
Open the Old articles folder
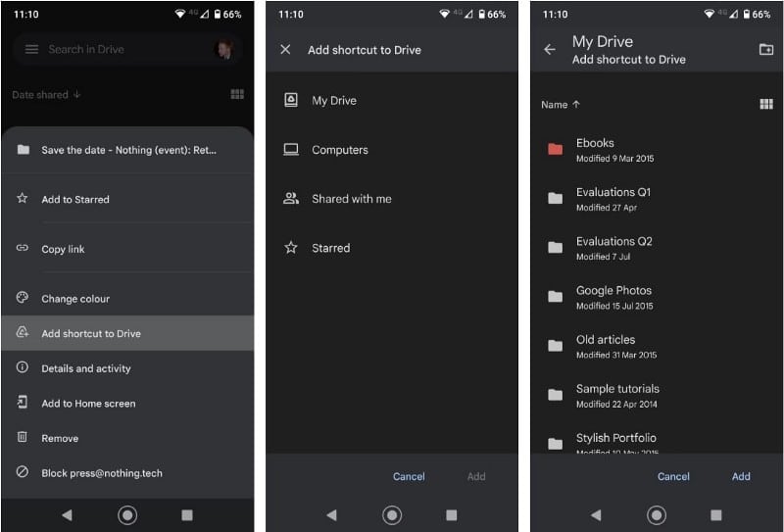657,346
